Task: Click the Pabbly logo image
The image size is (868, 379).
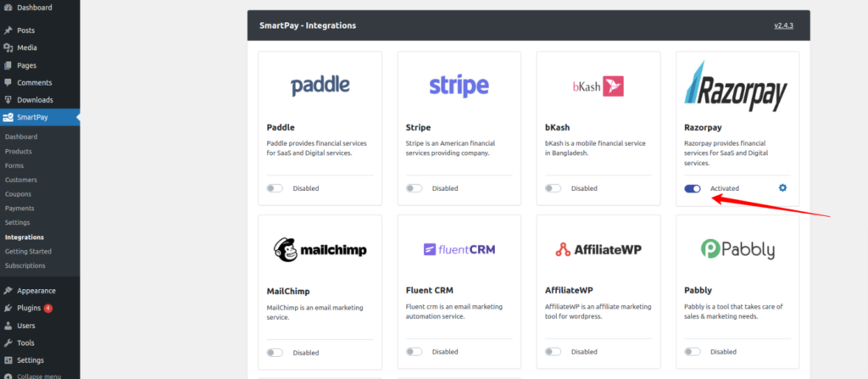Action: (x=737, y=249)
